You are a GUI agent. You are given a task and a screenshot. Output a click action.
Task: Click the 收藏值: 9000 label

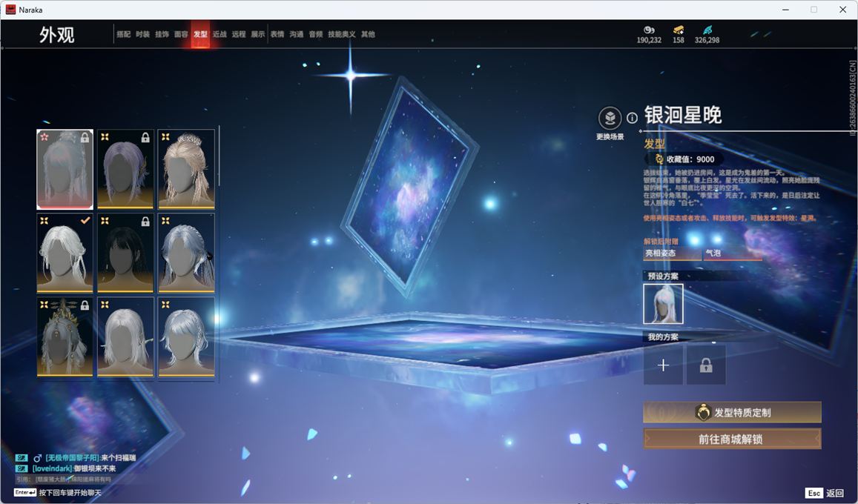(690, 159)
